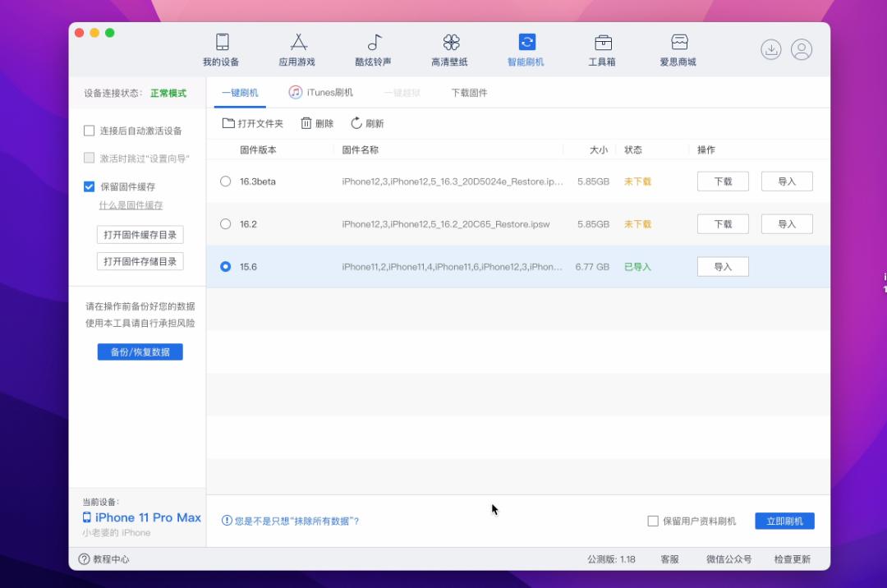The width and height of the screenshot is (887, 588).
Task: Switch to the iTunes刷机 tab
Action: coord(321,92)
